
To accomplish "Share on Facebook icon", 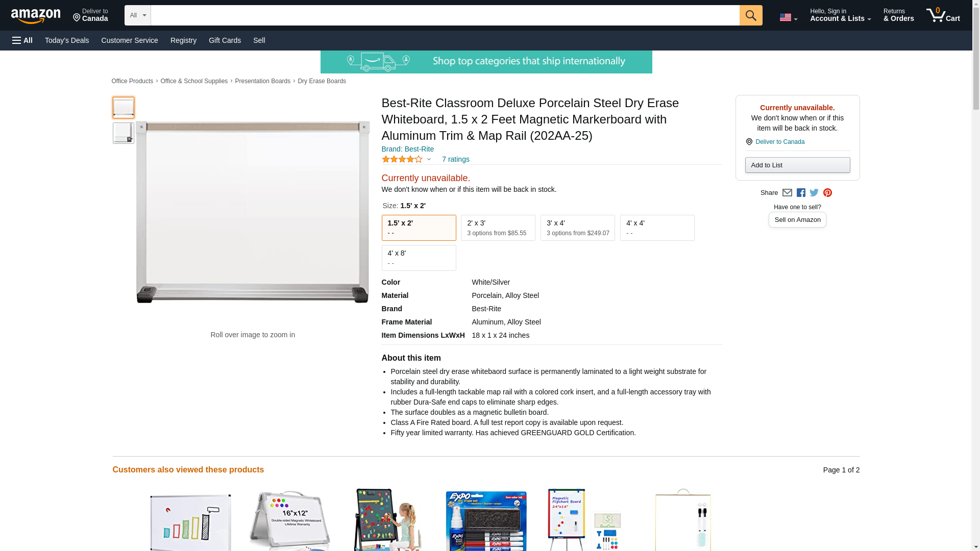I will pyautogui.click(x=801, y=193).
